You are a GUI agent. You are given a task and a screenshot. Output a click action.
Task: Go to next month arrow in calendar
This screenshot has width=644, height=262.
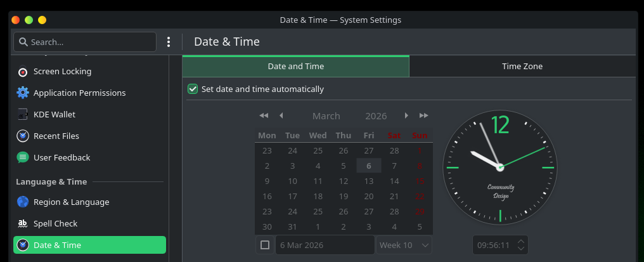(407, 115)
